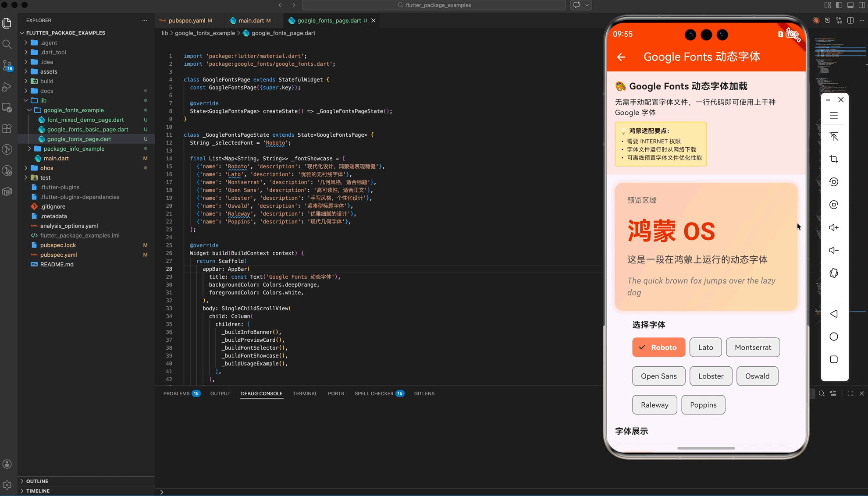Select the Lobster font chip
Screen dimensions: 868x496
[711, 376]
